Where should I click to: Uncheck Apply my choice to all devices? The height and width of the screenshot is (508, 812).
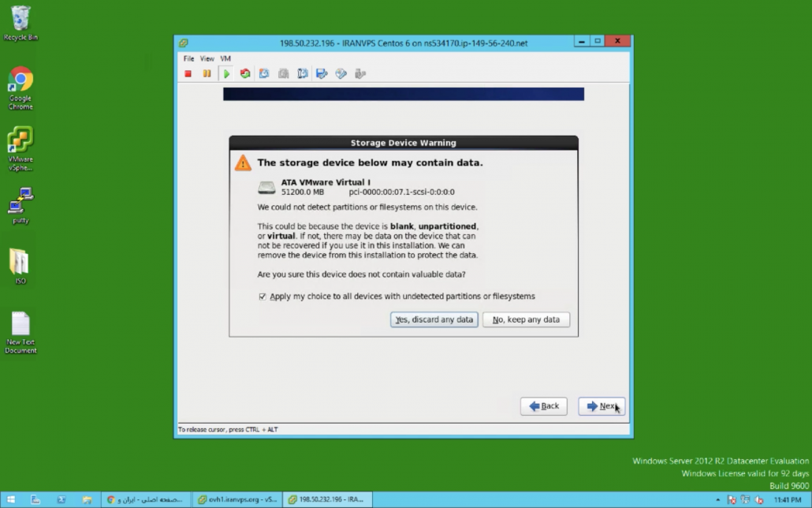click(x=263, y=297)
